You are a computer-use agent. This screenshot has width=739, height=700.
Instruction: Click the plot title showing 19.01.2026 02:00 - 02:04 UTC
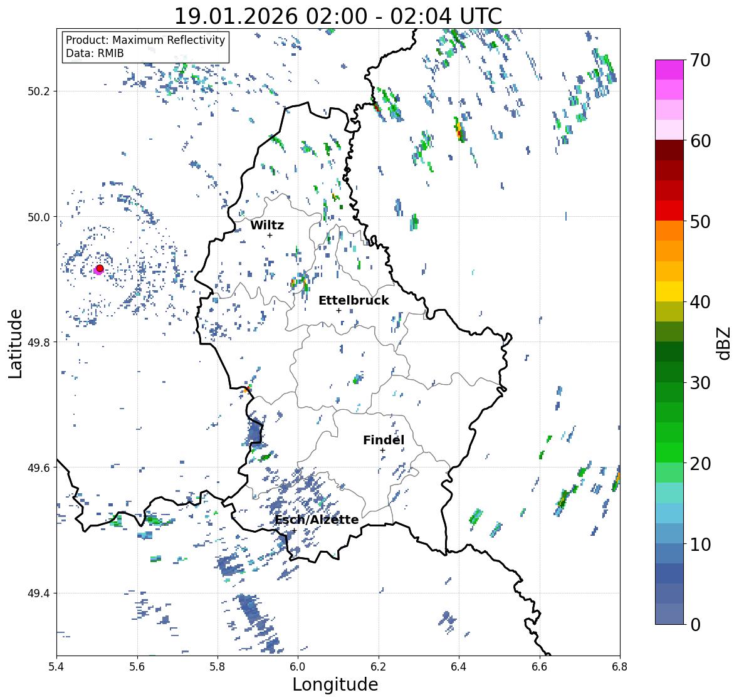338,16
